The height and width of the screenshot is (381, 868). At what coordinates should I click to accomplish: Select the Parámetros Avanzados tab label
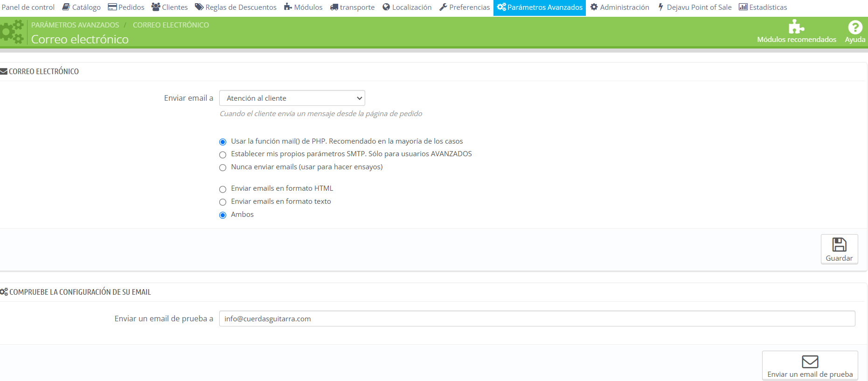click(545, 7)
